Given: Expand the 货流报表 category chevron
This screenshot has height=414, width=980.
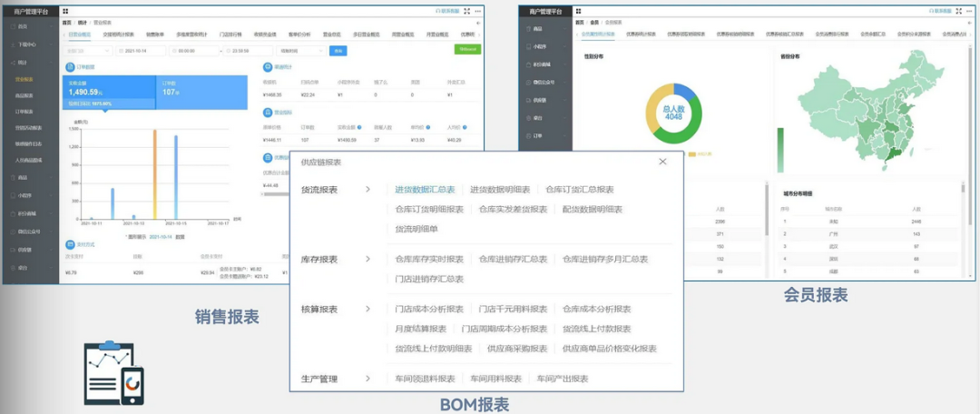Looking at the screenshot, I should point(367,190).
